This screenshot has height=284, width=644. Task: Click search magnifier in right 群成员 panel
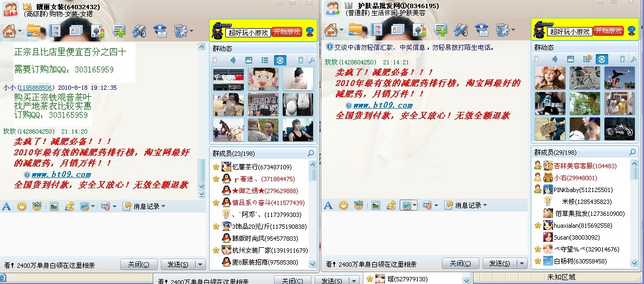click(633, 153)
